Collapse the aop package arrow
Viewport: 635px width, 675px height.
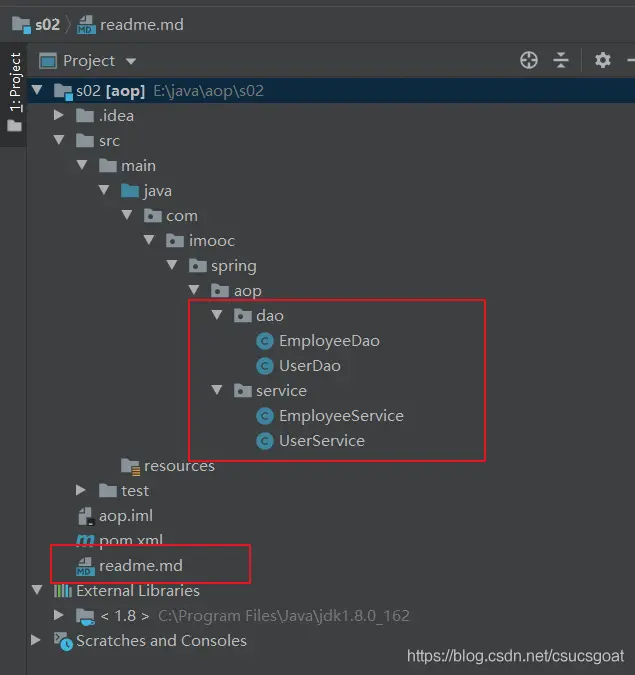tap(194, 290)
